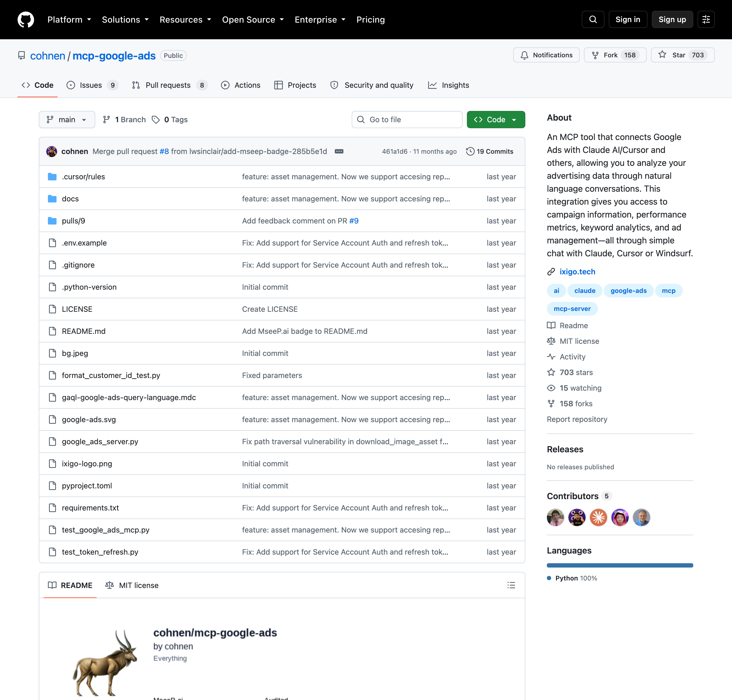Open requirements.txt file
The width and height of the screenshot is (732, 700).
90,507
